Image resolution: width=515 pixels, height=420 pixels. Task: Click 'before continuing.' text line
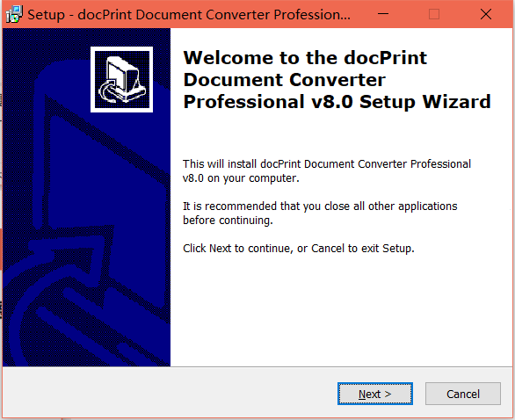click(x=228, y=221)
